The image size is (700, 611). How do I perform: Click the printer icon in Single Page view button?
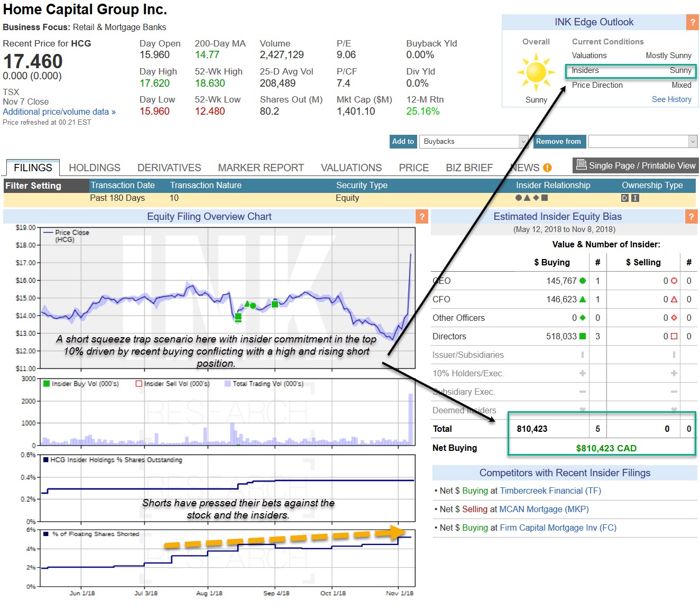581,164
